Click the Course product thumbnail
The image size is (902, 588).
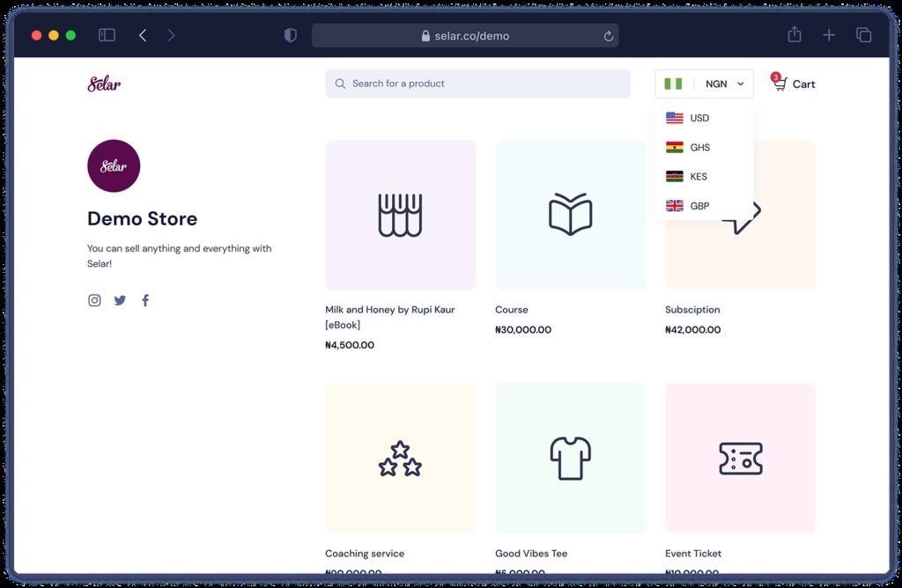click(x=570, y=216)
